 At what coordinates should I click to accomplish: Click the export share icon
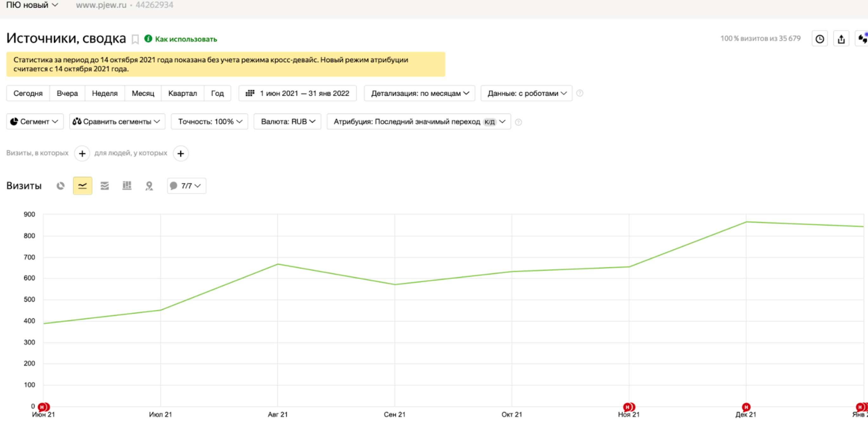841,39
